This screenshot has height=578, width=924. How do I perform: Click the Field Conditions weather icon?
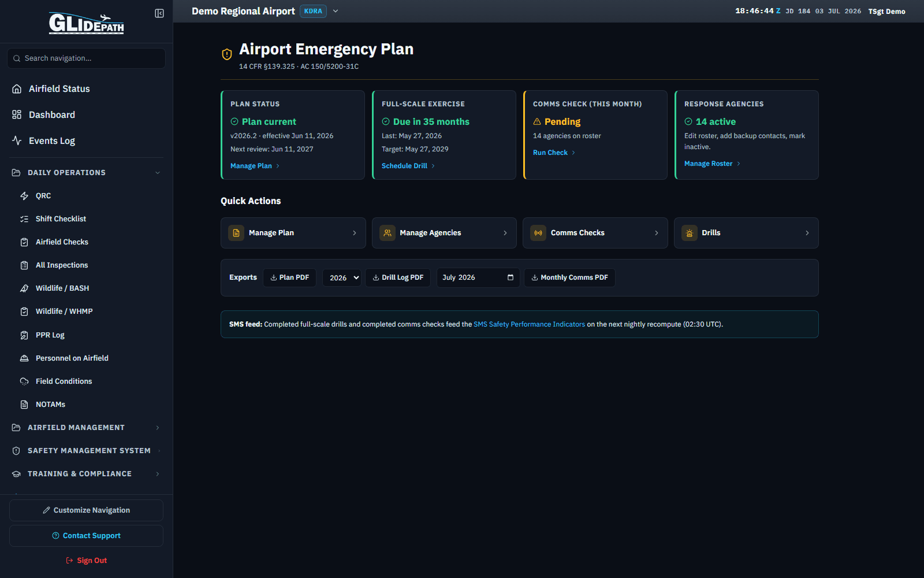(24, 381)
